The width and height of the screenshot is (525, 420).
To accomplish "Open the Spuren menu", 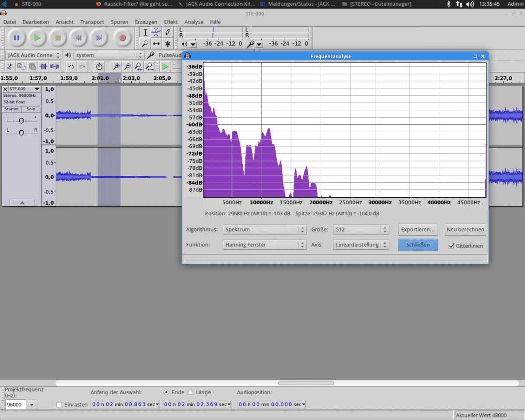I will point(119,22).
